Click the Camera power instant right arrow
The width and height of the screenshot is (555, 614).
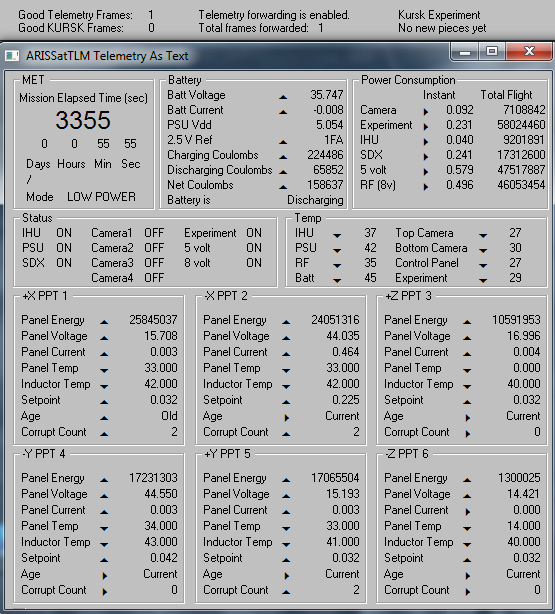(426, 112)
